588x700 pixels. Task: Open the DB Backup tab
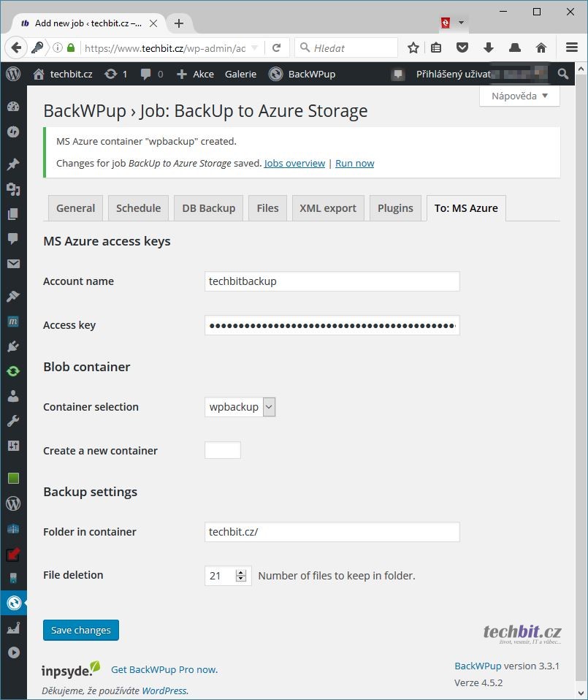click(x=208, y=208)
